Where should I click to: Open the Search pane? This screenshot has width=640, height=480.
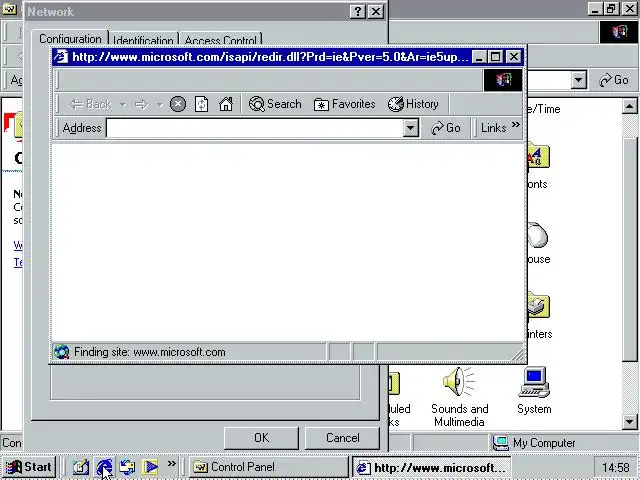[x=275, y=104]
